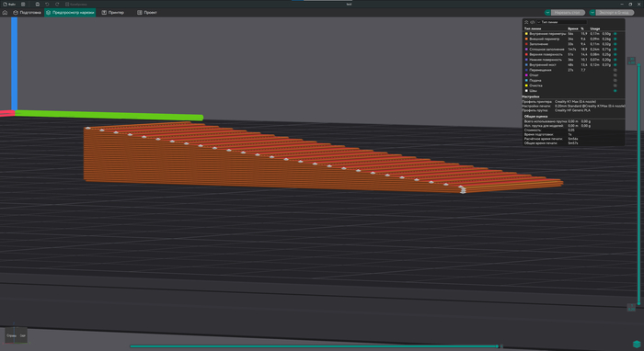Image resolution: width=644 pixels, height=351 pixels.
Task: Toggle visibility of Нижняя поверхность lines
Action: pos(615,60)
